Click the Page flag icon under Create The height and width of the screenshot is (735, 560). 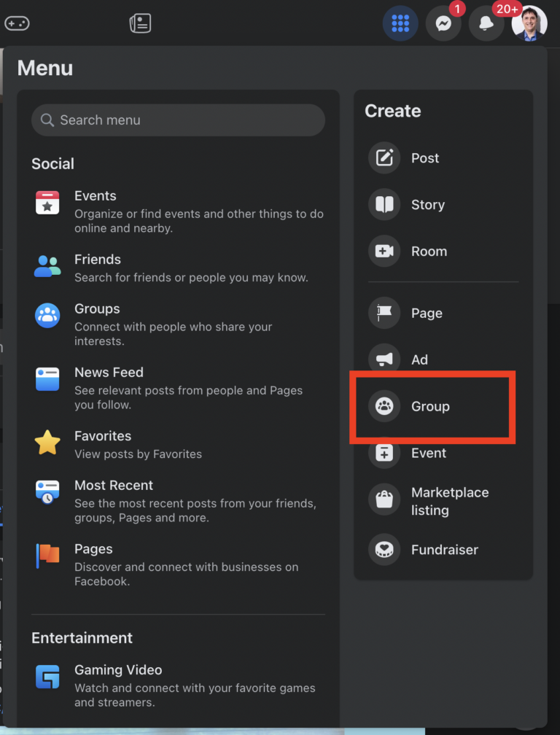point(384,313)
